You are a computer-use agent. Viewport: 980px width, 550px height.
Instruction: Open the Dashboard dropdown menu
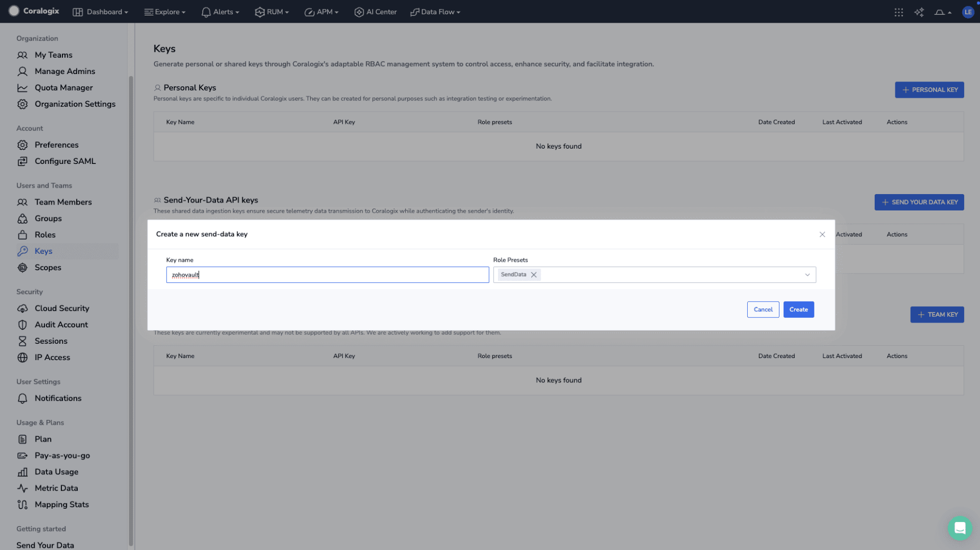click(x=100, y=12)
